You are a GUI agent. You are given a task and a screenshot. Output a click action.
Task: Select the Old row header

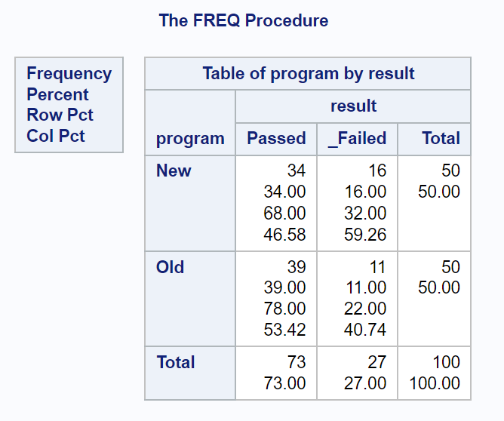point(171,267)
